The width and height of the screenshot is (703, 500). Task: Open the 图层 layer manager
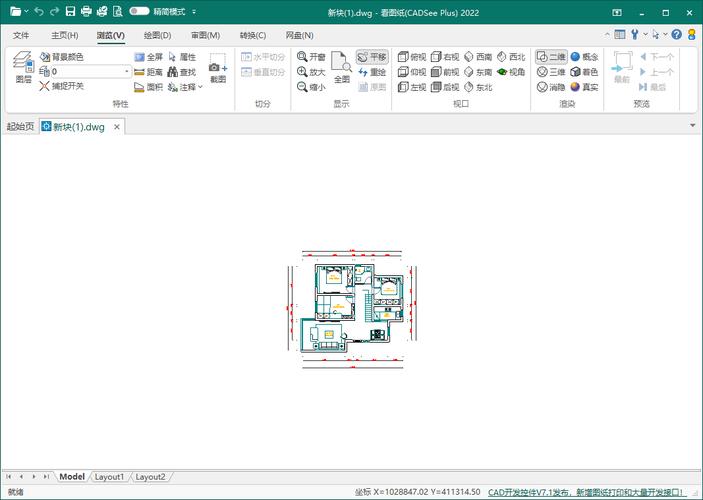23,69
